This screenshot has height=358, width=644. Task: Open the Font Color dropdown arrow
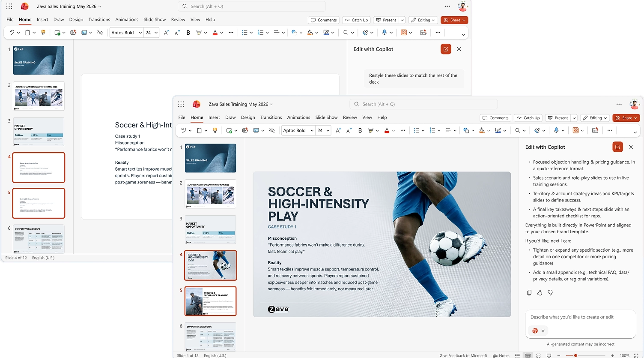(x=393, y=130)
